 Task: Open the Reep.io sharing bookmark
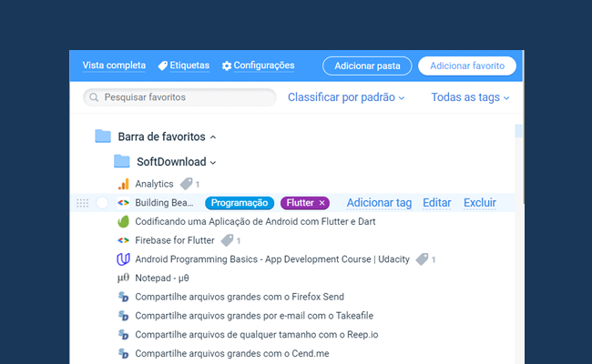257,335
